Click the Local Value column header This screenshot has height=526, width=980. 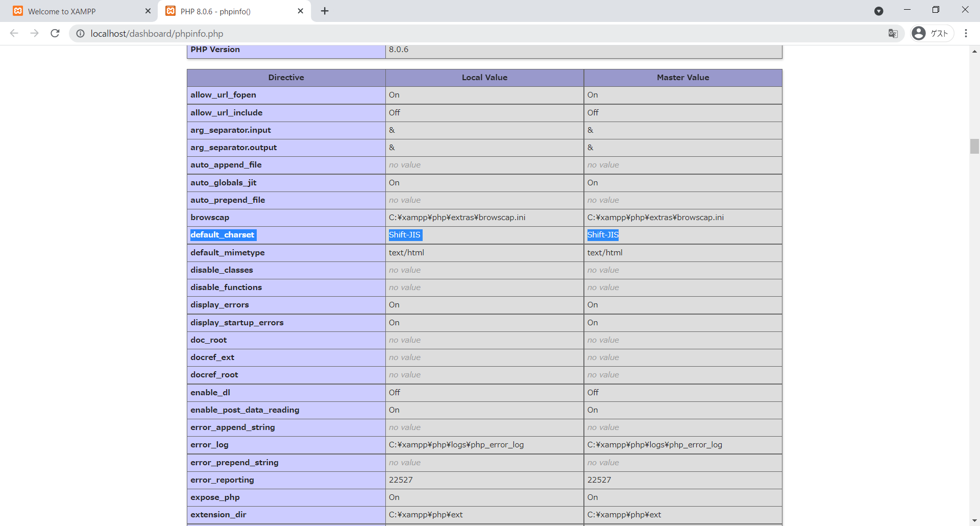tap(484, 78)
